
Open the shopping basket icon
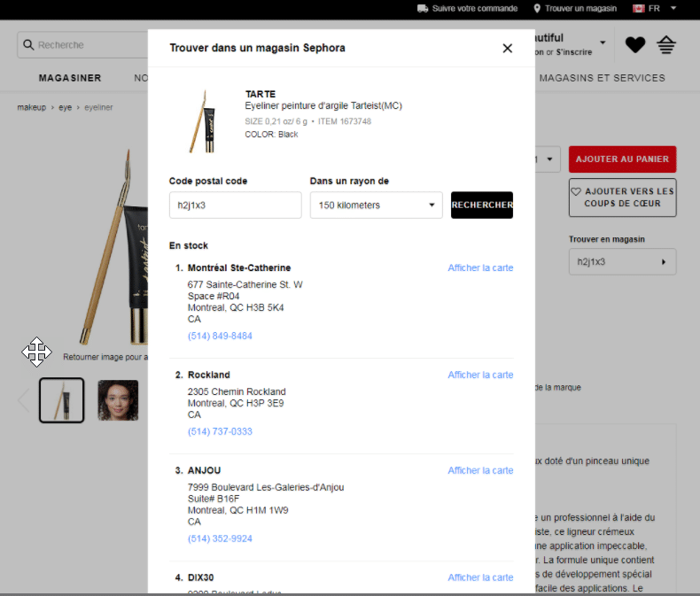click(x=666, y=44)
